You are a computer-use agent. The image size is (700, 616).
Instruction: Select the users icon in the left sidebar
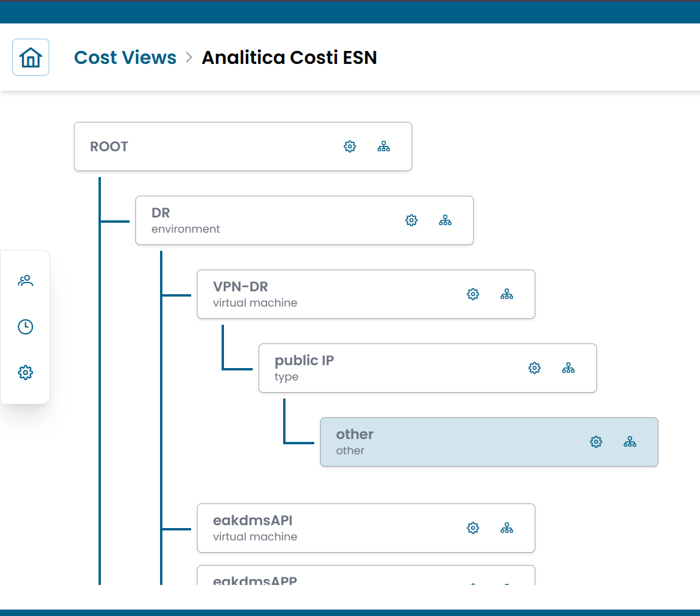pos(25,281)
